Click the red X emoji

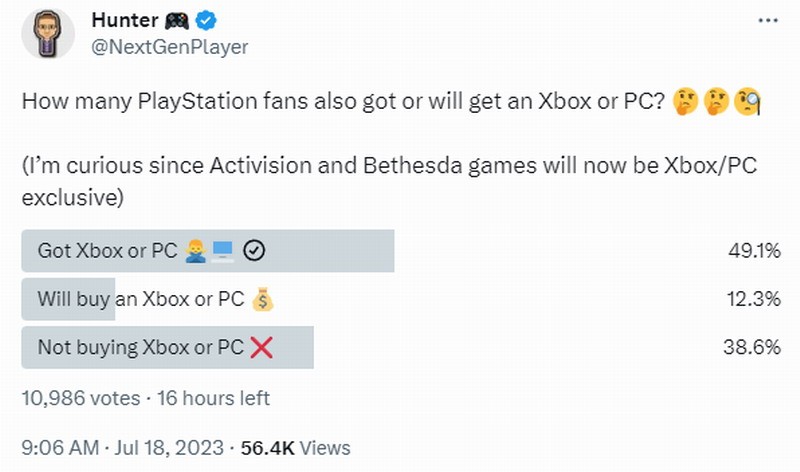point(261,347)
